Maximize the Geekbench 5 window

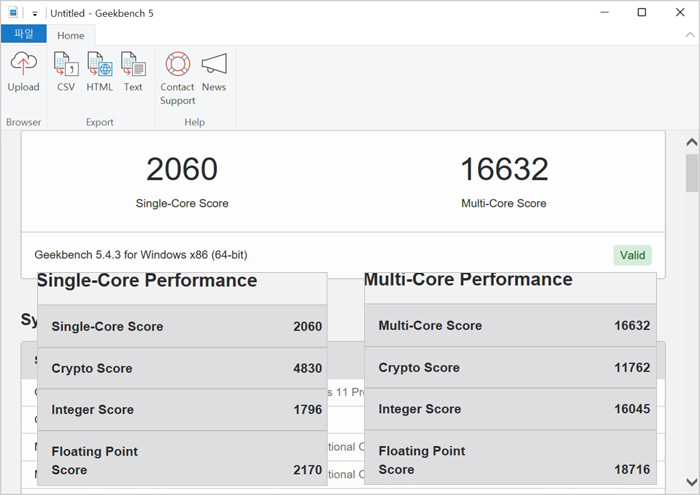(642, 12)
